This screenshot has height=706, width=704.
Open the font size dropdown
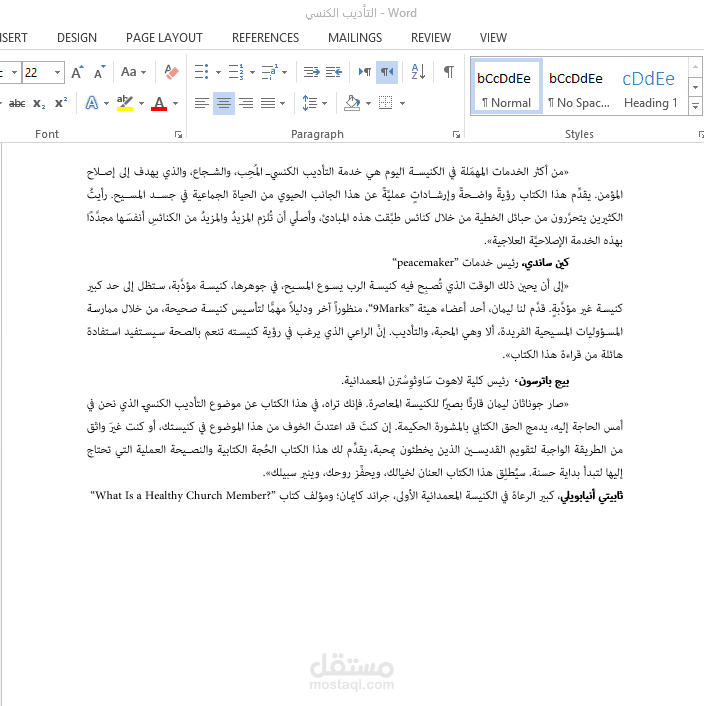(57, 72)
